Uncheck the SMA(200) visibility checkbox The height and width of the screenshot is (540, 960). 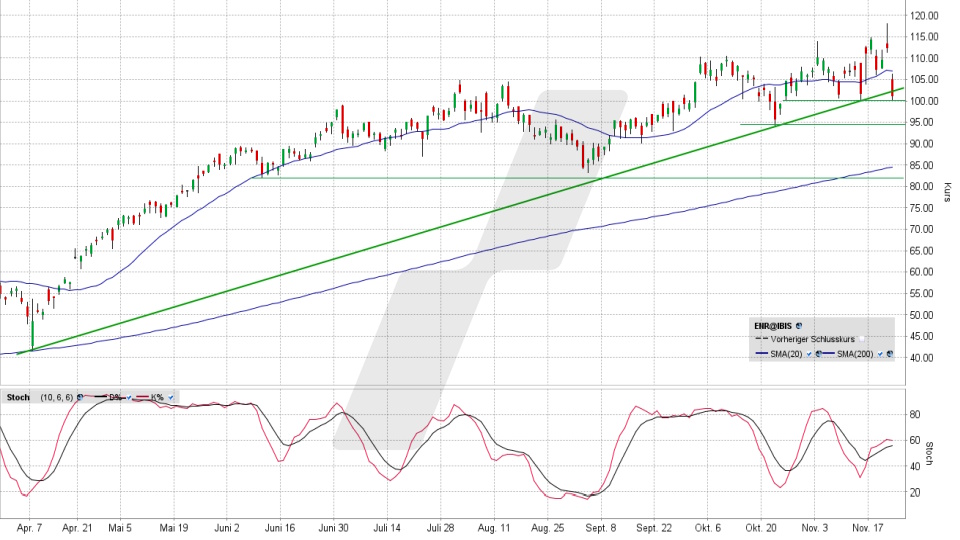[x=879, y=354]
